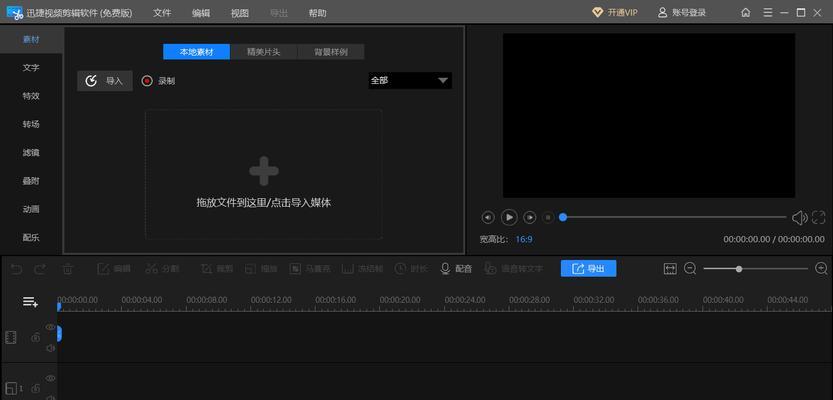Open the 帮助 menu
Screen dimensions: 833x400
[318, 13]
